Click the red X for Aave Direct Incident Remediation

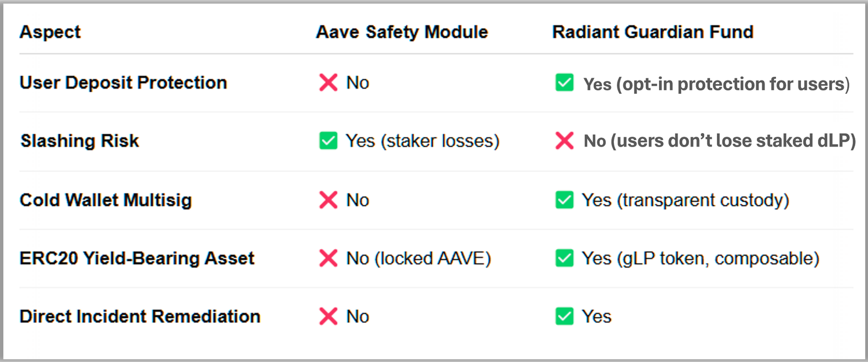tap(328, 316)
